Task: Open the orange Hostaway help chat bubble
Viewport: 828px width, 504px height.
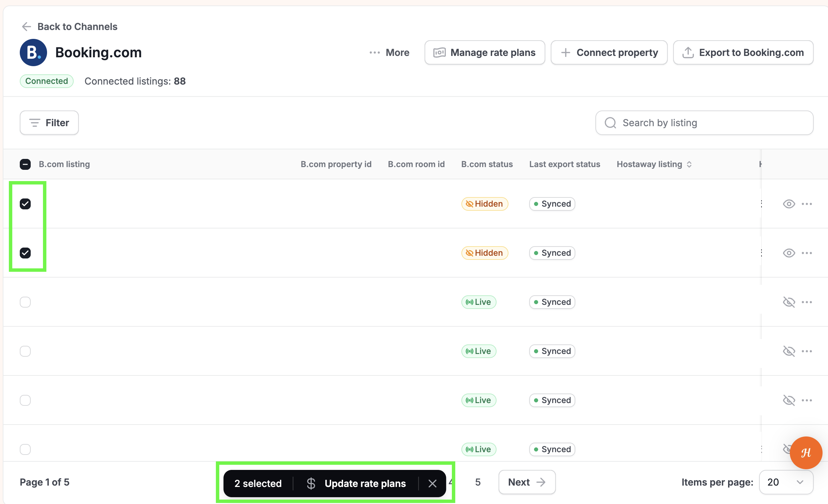Action: (x=806, y=453)
